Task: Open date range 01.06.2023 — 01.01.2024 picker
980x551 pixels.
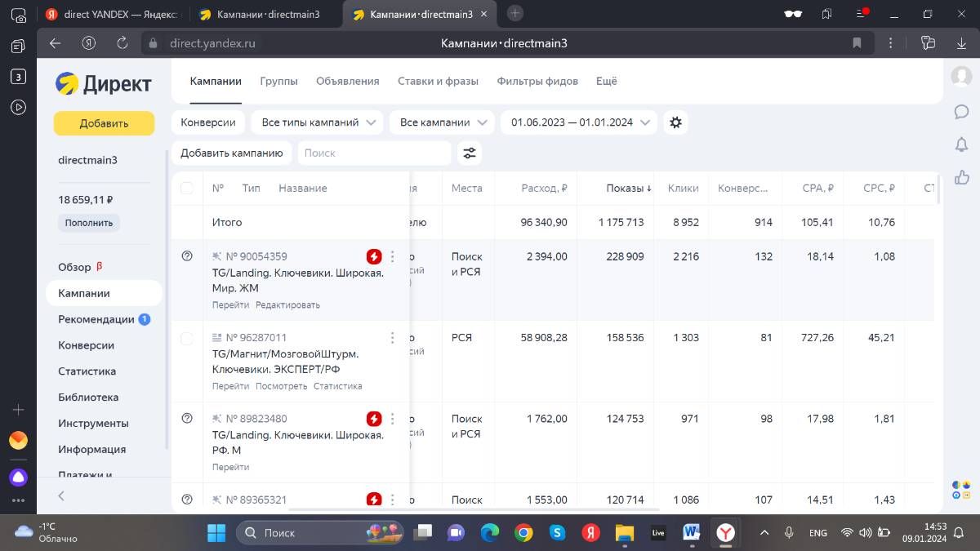Action: [x=579, y=122]
